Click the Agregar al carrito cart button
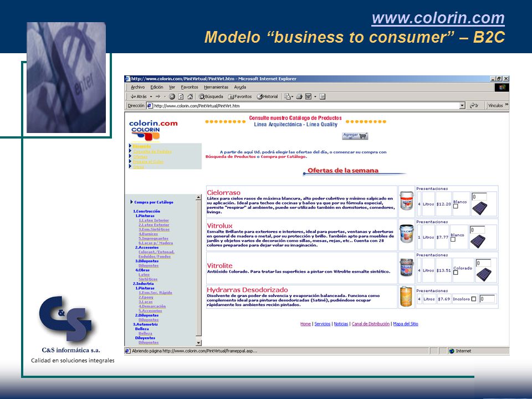The image size is (532, 399). point(355,136)
